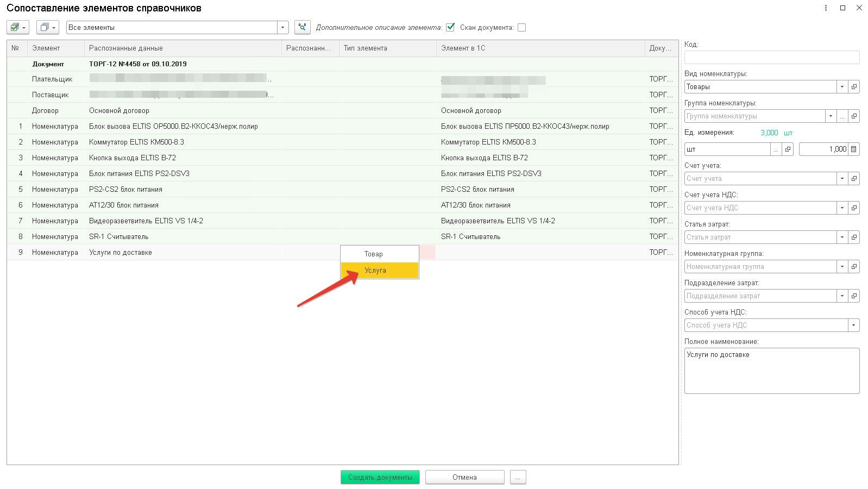Open the copy-pages actions dropdown button
Screen dimensions: 868x489
pos(48,27)
